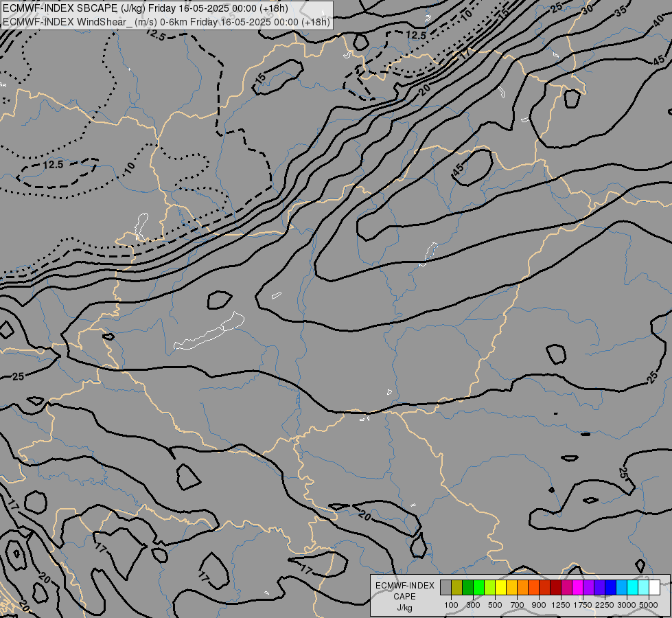Click the contour label 35
672x618 pixels.
(621, 12)
